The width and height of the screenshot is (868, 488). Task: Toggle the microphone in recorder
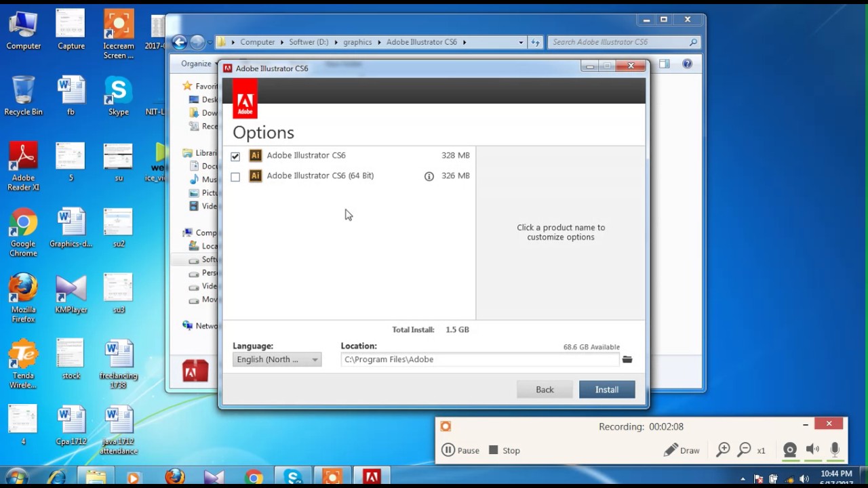[835, 450]
